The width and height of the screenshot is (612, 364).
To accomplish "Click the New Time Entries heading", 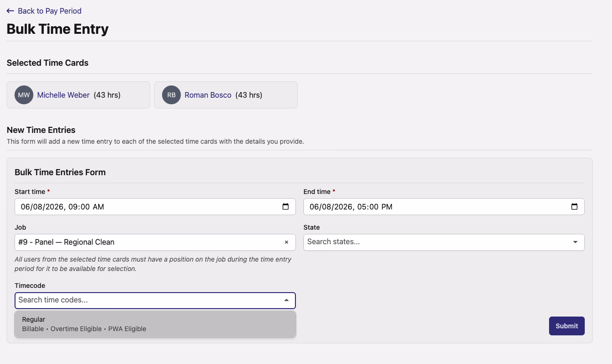I will [x=41, y=130].
